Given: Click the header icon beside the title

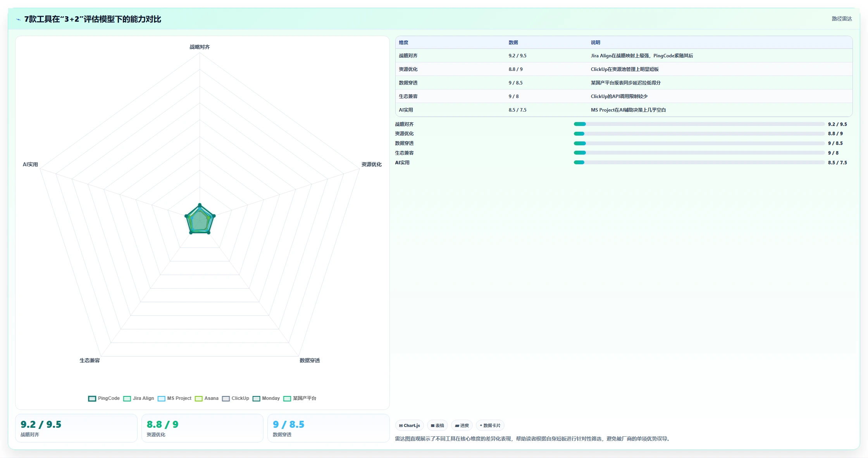Looking at the screenshot, I should pos(18,19).
